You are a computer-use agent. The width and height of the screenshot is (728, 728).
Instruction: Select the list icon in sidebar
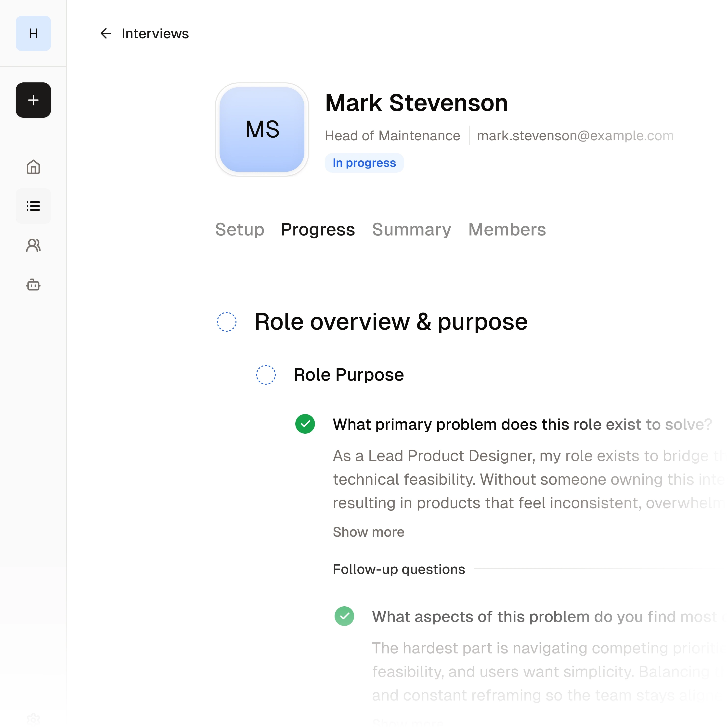coord(33,206)
